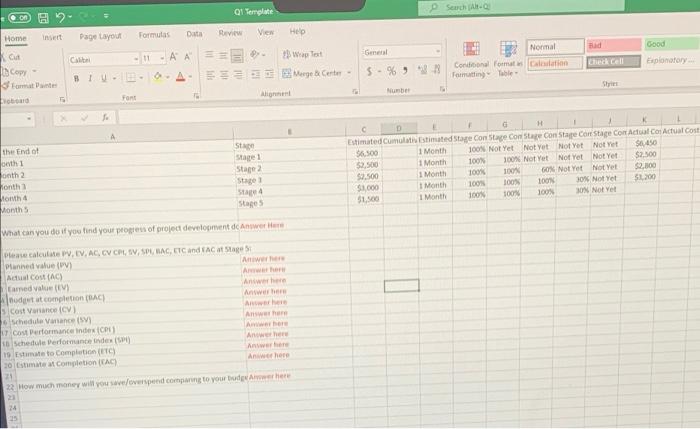Click the Bottom Align icon
Viewport: 700px width, 429px height.
237,55
